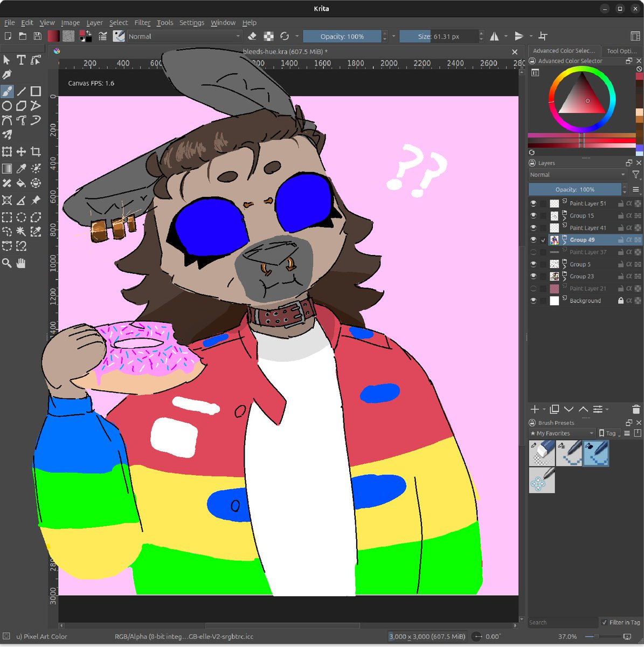Select the Polygon tool

(21, 106)
